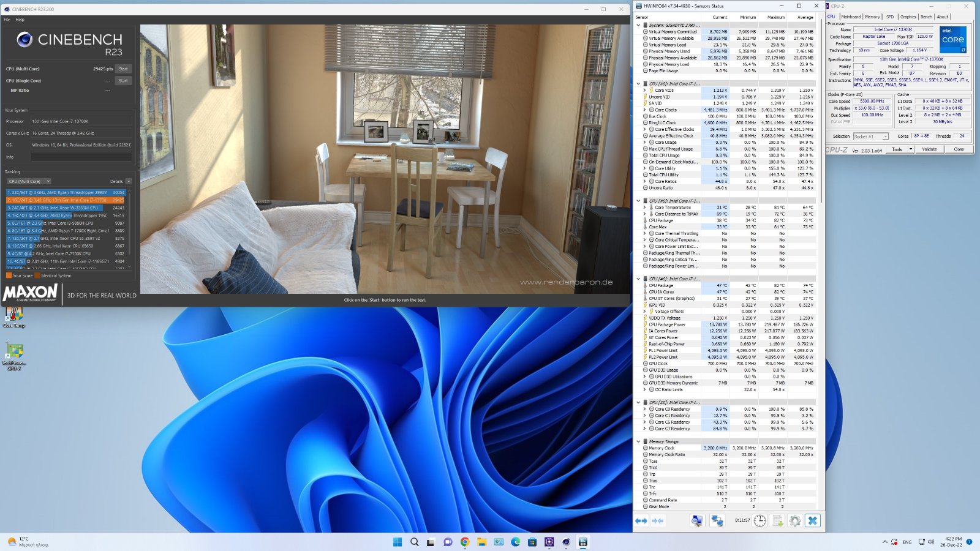
Task: Launch Microsoft Edge from taskbar
Action: pyautogui.click(x=516, y=542)
